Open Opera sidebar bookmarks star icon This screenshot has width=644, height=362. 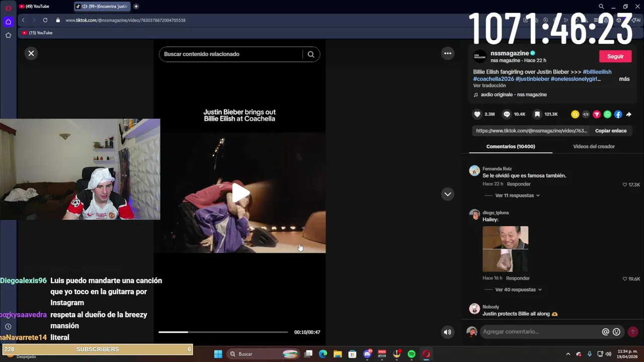(8, 35)
